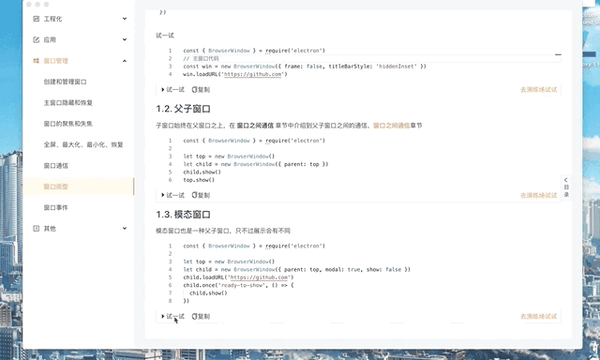Collapse the 窗口管理 menu chevron
The width and height of the screenshot is (600, 360).
[124, 61]
